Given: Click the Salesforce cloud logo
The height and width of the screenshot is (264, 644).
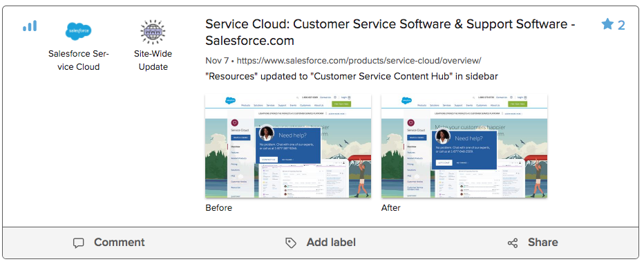Looking at the screenshot, I should pos(78,31).
